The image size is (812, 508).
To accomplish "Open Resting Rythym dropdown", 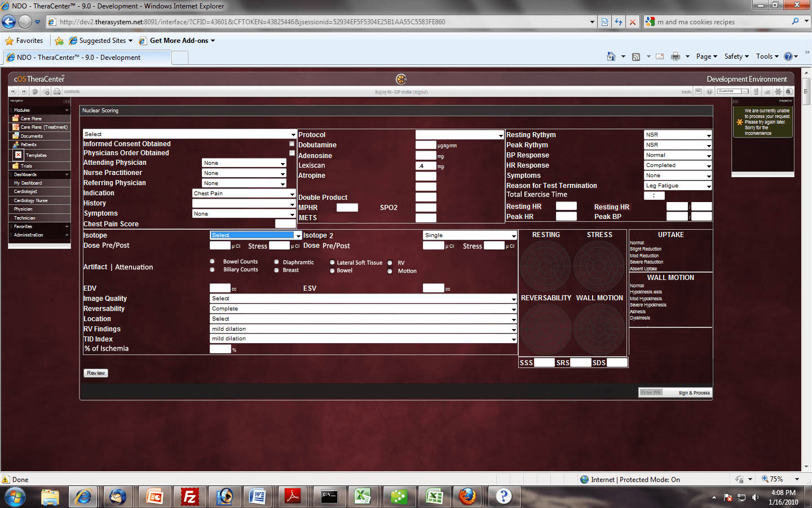I will click(678, 135).
